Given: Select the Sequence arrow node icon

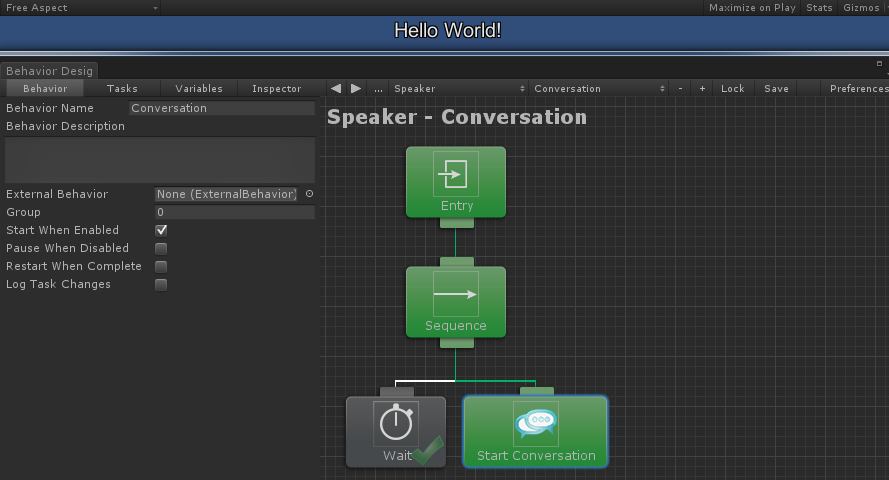Looking at the screenshot, I should (x=456, y=294).
